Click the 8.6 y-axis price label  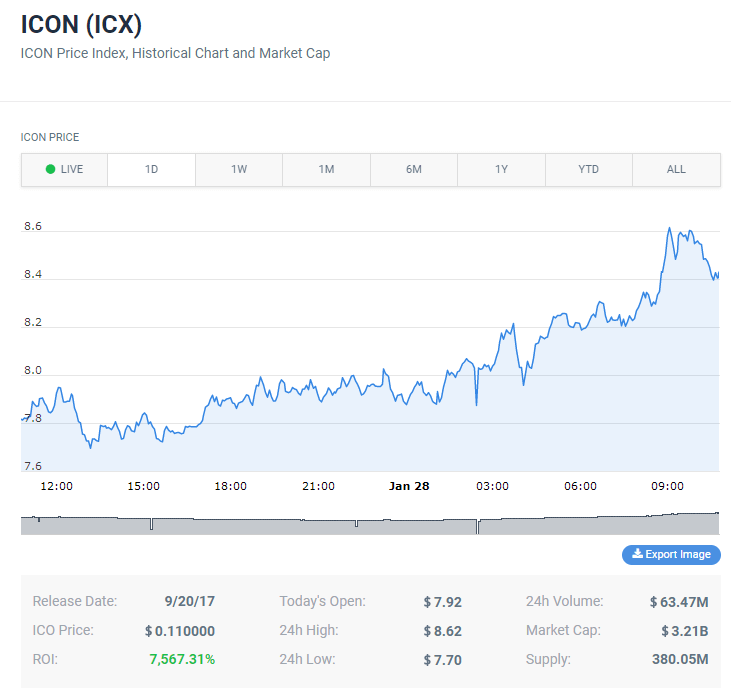[x=33, y=227]
